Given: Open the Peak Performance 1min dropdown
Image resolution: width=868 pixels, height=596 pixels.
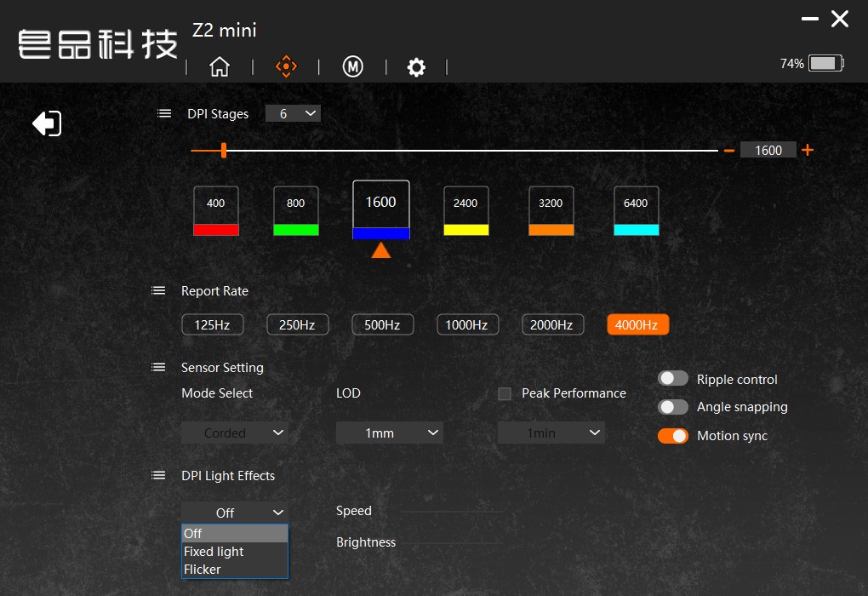Looking at the screenshot, I should coord(551,433).
